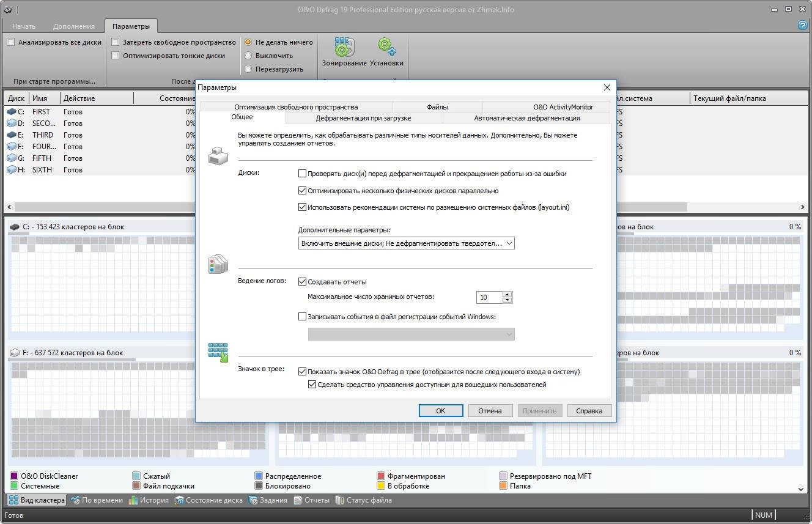The width and height of the screenshot is (812, 524).
Task: Click the F: drive icon in cluster map header
Action: [x=15, y=353]
